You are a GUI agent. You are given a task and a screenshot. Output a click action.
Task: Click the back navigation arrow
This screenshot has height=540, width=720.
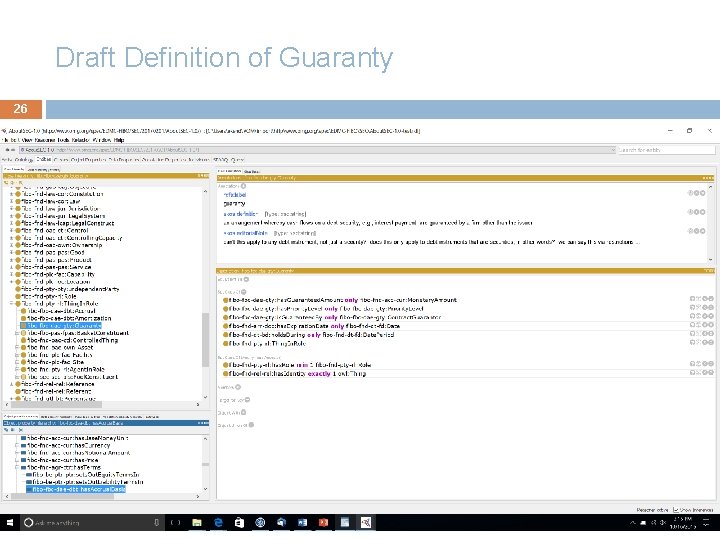[6, 150]
